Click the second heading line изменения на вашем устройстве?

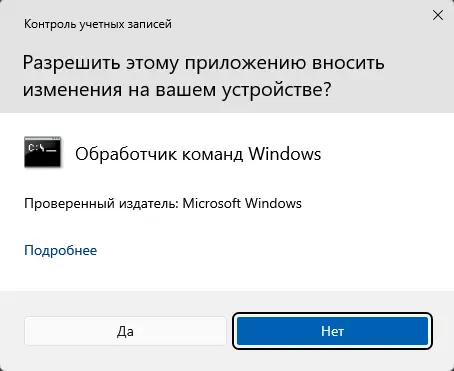pyautogui.click(x=177, y=90)
